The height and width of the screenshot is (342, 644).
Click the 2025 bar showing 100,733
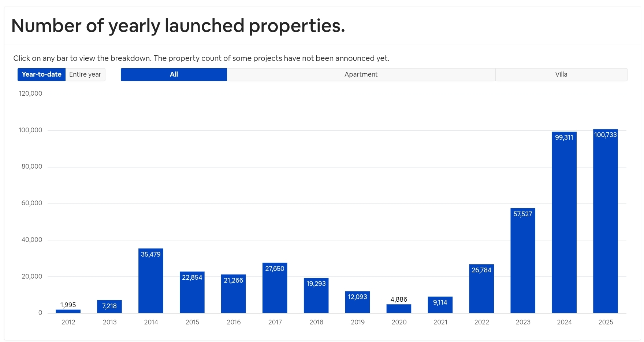605,220
